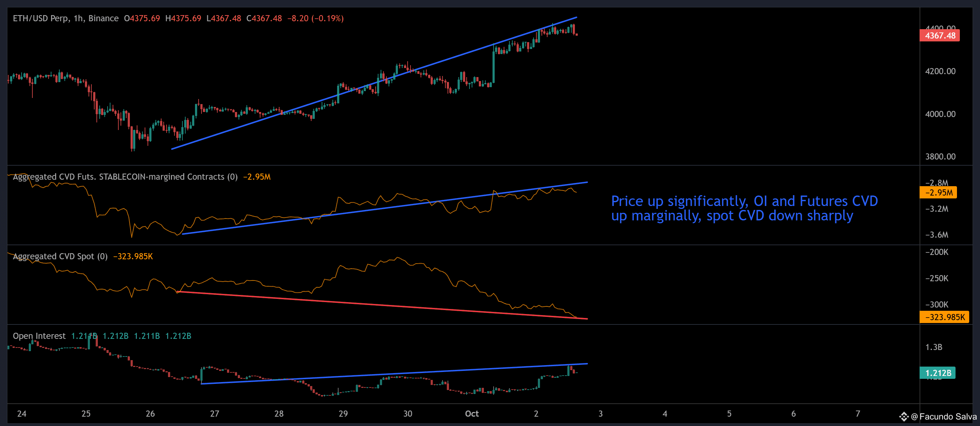Screen dimensions: 980x426
Task: Click date 30 on the time axis
Action: (408, 413)
